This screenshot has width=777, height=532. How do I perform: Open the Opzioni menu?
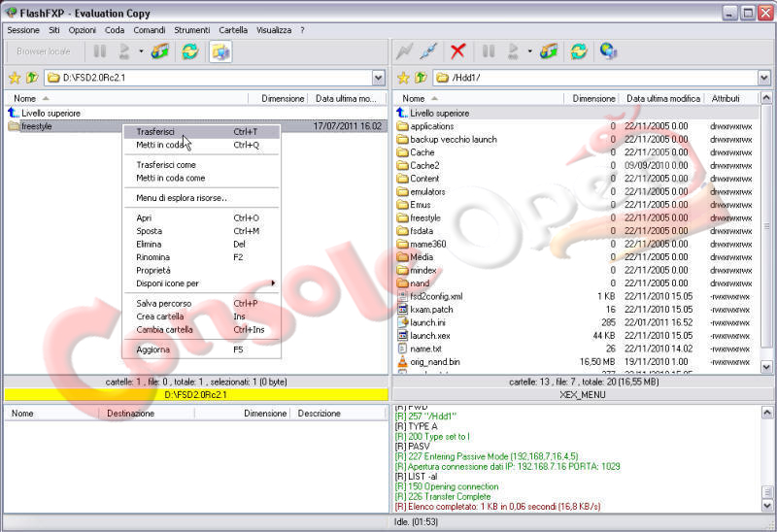click(83, 30)
